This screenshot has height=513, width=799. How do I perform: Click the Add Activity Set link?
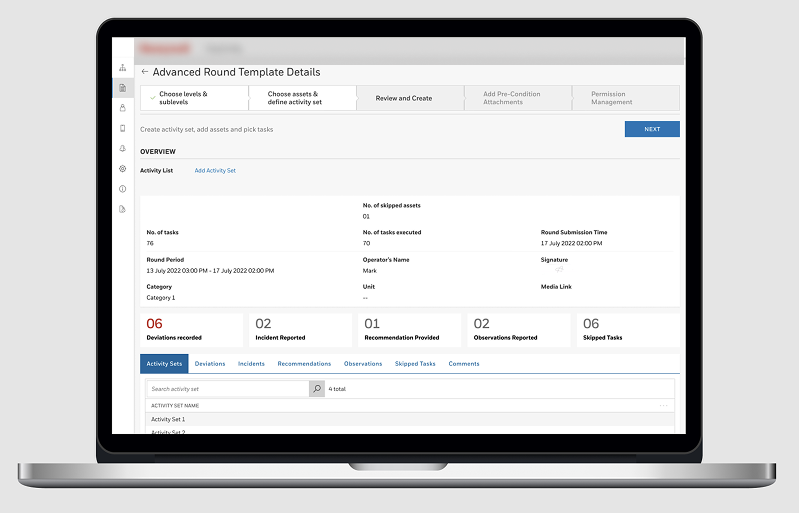point(215,171)
